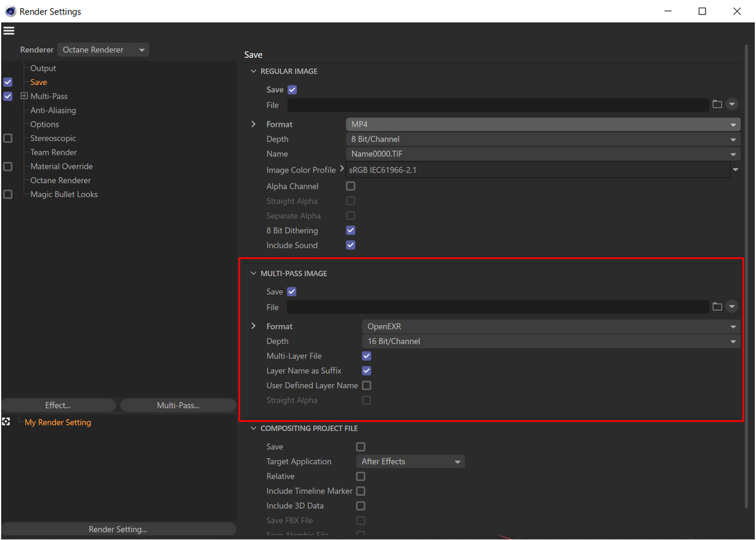Uncheck Multi-Layer File
Image resolution: width=756 pixels, height=540 pixels.
pos(366,355)
